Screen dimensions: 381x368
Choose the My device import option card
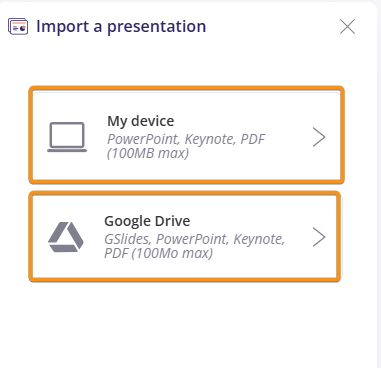pyautogui.click(x=186, y=135)
